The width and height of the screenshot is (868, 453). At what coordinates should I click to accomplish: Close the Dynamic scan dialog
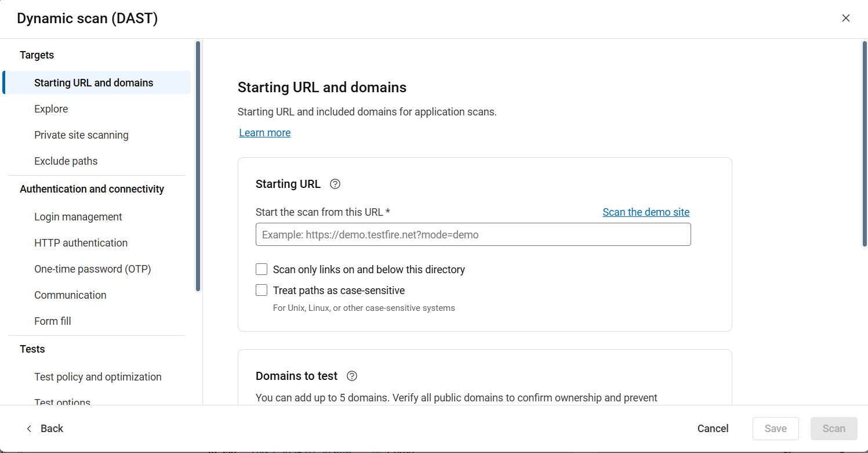tap(846, 18)
